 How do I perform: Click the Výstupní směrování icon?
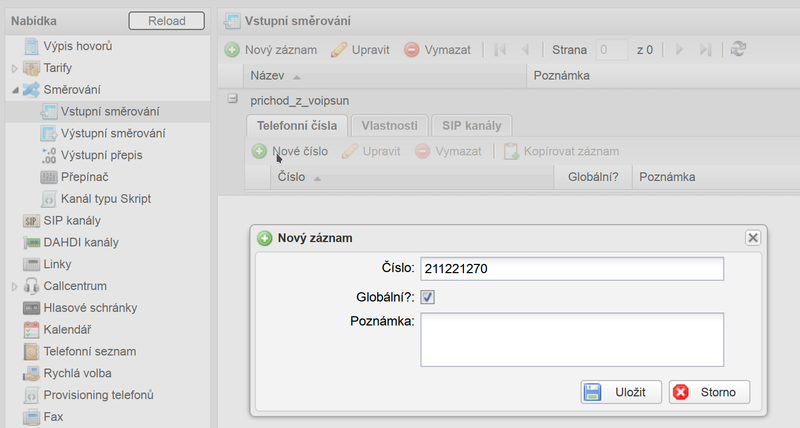48,134
